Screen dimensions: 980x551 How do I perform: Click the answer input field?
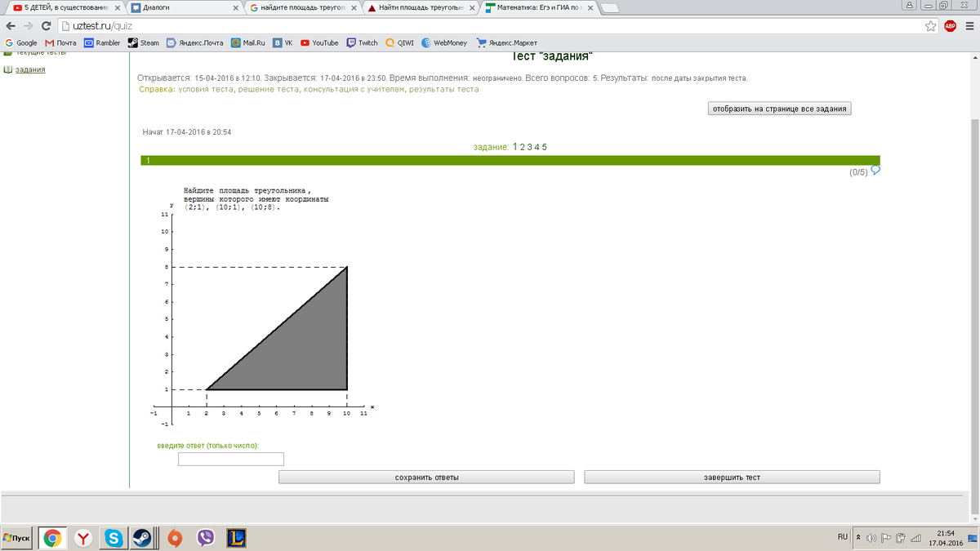pyautogui.click(x=231, y=459)
